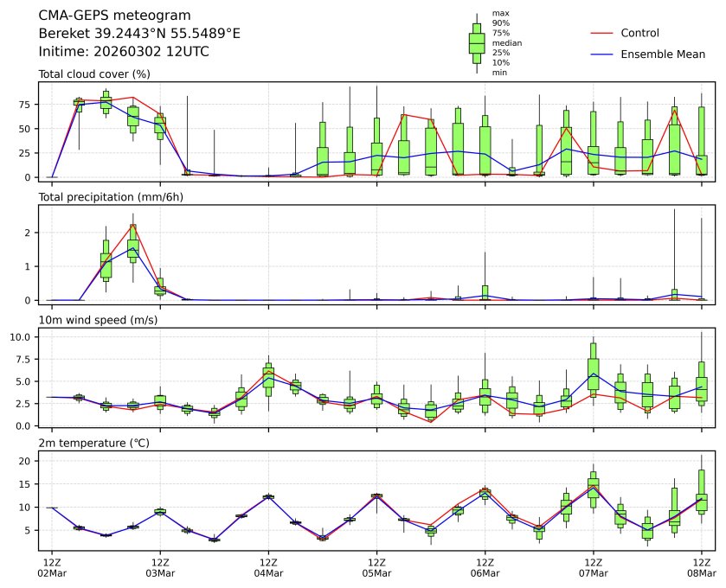This screenshot has height=588, width=726.
Task: Click the blue Ensemble Mean legend line
Action: click(x=602, y=54)
